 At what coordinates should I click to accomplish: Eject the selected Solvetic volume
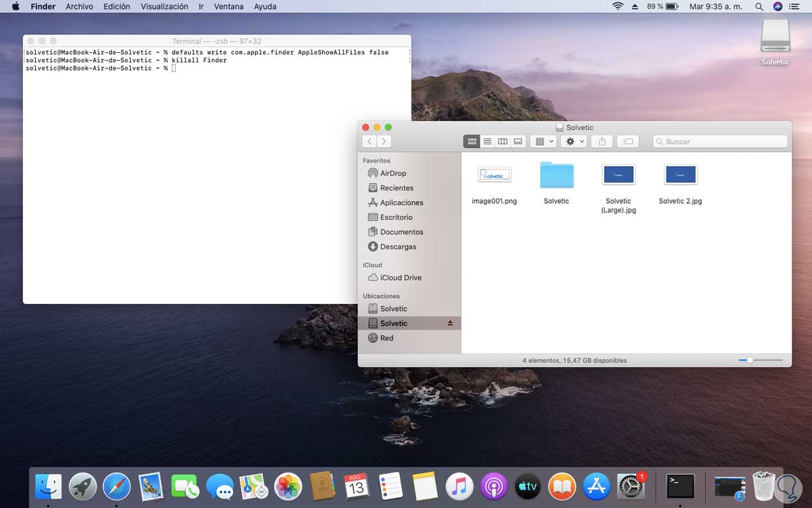[x=451, y=324]
